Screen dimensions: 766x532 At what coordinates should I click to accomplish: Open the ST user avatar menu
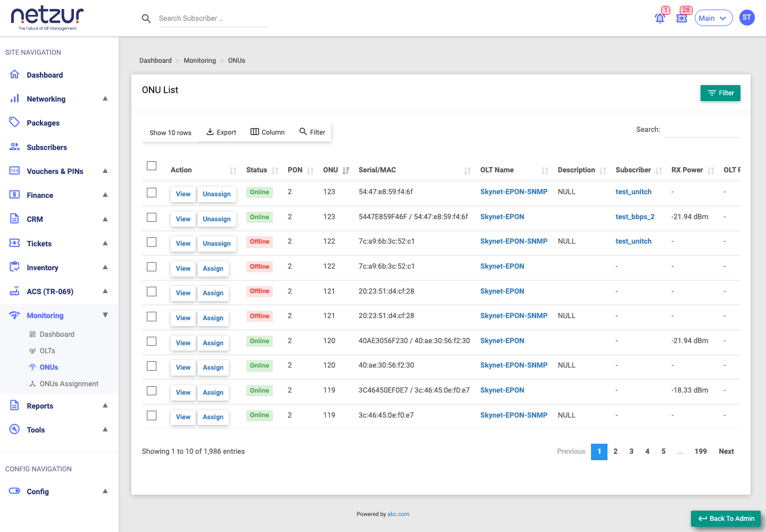click(747, 18)
